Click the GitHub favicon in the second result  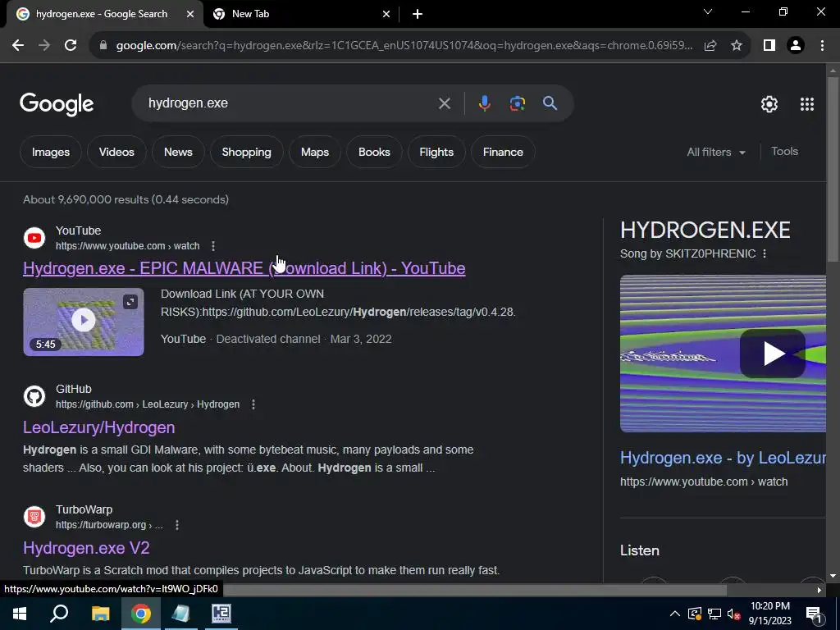tap(34, 396)
